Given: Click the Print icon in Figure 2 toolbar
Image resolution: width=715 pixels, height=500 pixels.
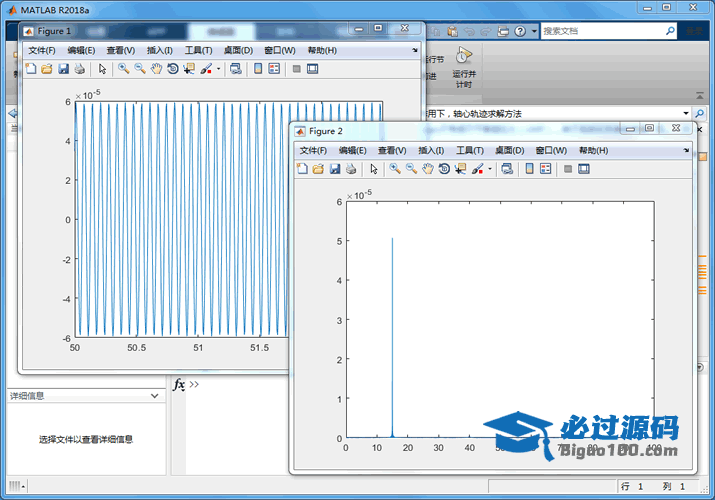Looking at the screenshot, I should click(x=351, y=169).
